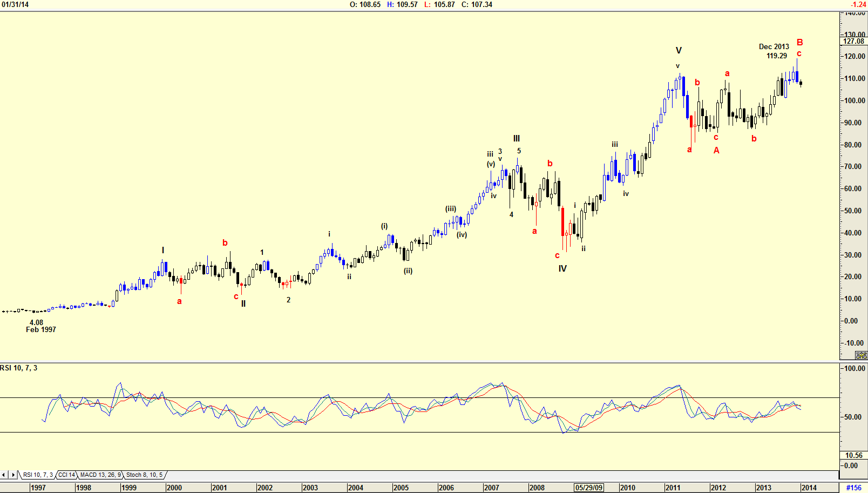Image resolution: width=868 pixels, height=493 pixels.
Task: Click the red B label near Dec 2013
Action: pos(800,42)
